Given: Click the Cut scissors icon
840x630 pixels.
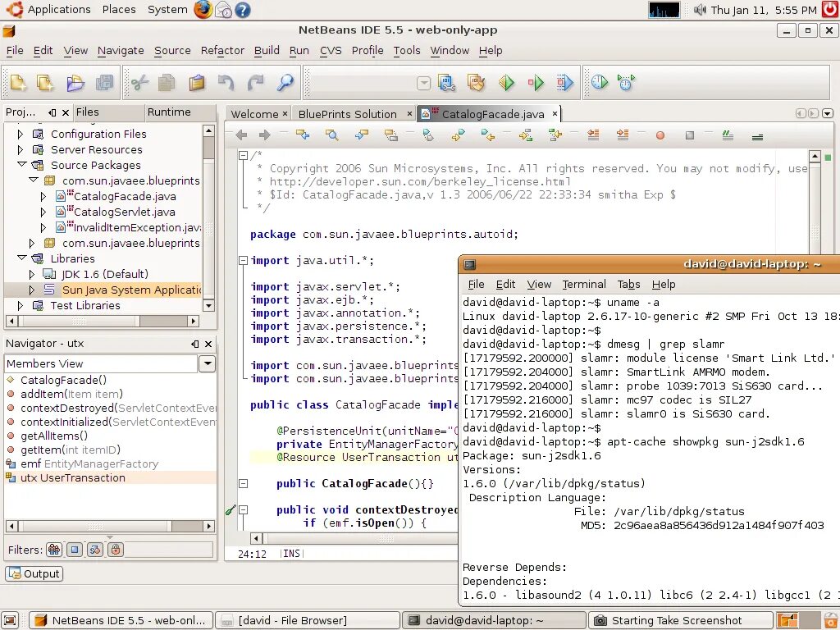Looking at the screenshot, I should 139,83.
